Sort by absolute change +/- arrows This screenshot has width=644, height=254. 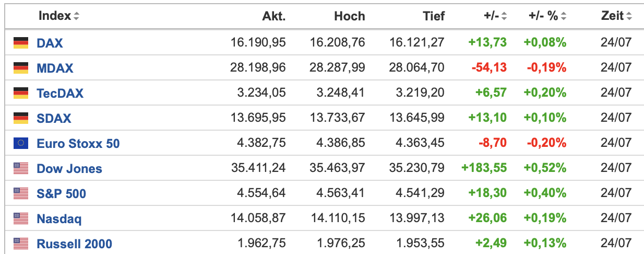(504, 16)
